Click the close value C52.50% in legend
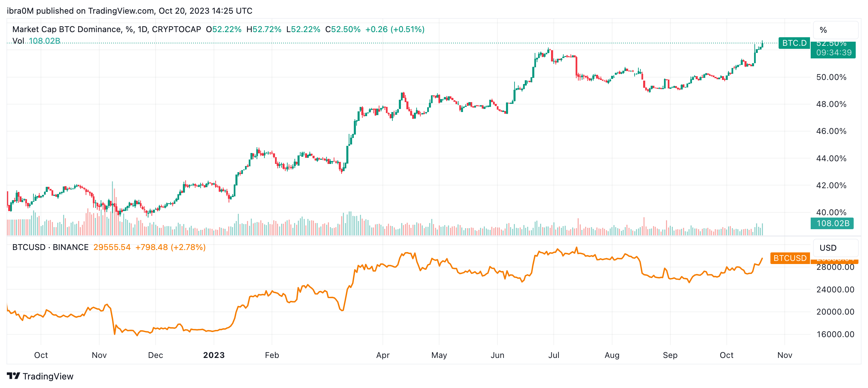 (343, 29)
